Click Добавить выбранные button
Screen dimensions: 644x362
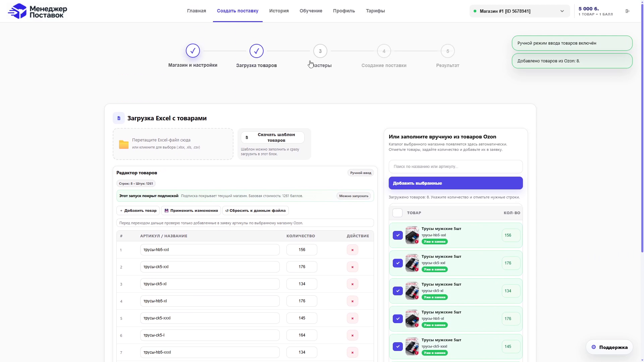[456, 183]
